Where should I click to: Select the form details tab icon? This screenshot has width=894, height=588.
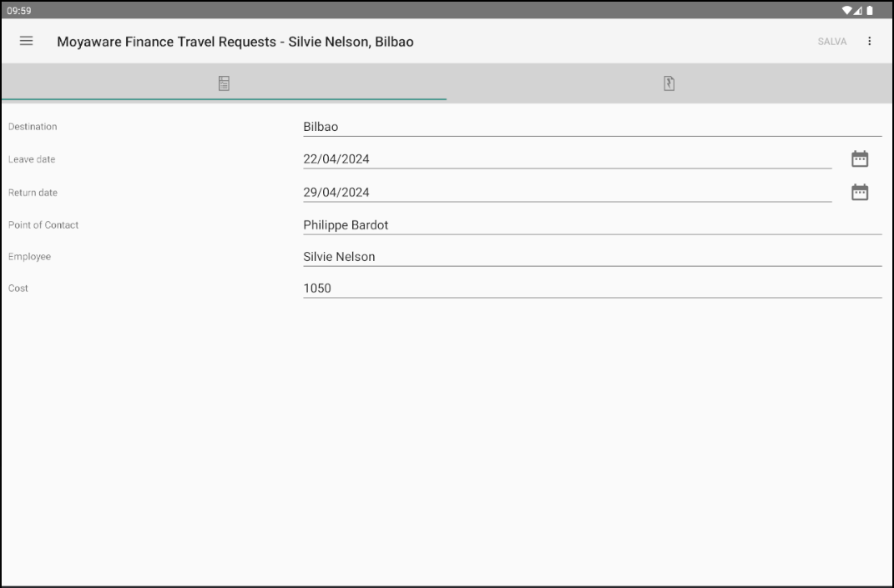pyautogui.click(x=223, y=83)
